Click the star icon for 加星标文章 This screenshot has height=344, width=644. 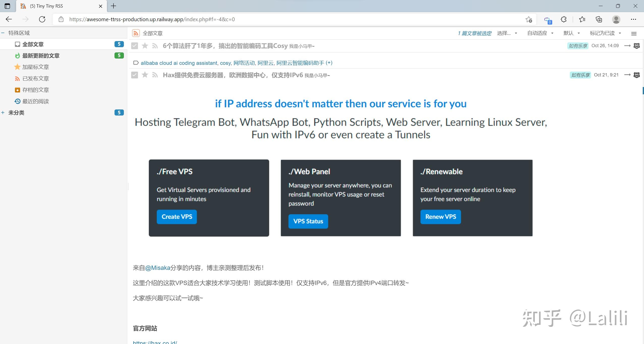[17, 67]
